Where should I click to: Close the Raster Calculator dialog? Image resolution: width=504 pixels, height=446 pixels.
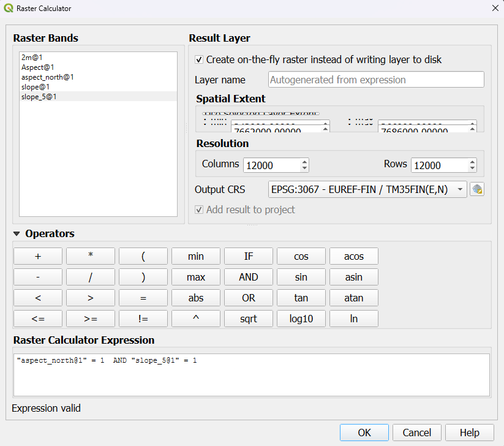(x=495, y=8)
